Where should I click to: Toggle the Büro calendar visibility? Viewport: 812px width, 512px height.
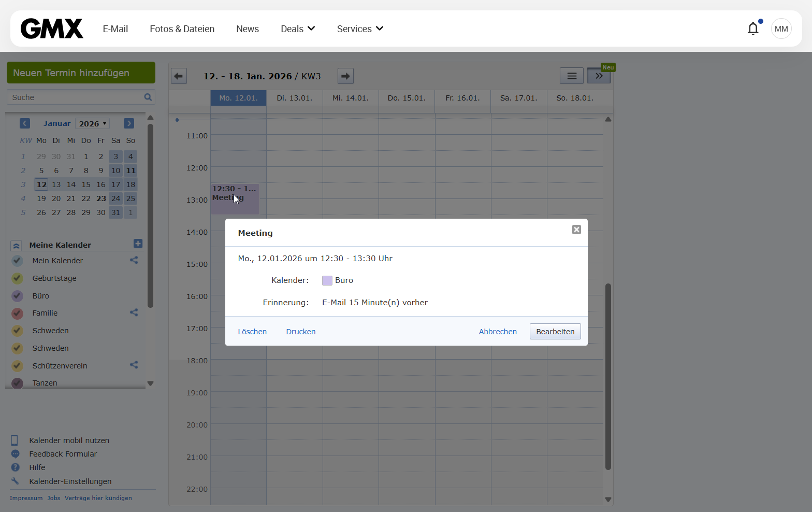17,296
